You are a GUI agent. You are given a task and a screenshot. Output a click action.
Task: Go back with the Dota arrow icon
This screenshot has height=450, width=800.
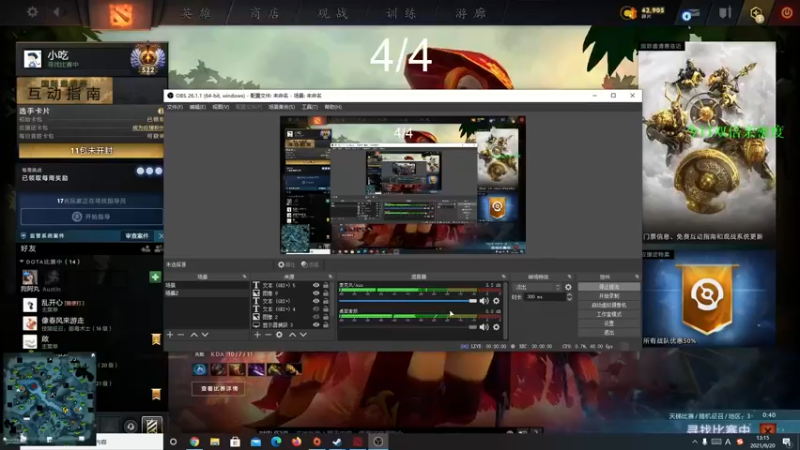point(56,12)
